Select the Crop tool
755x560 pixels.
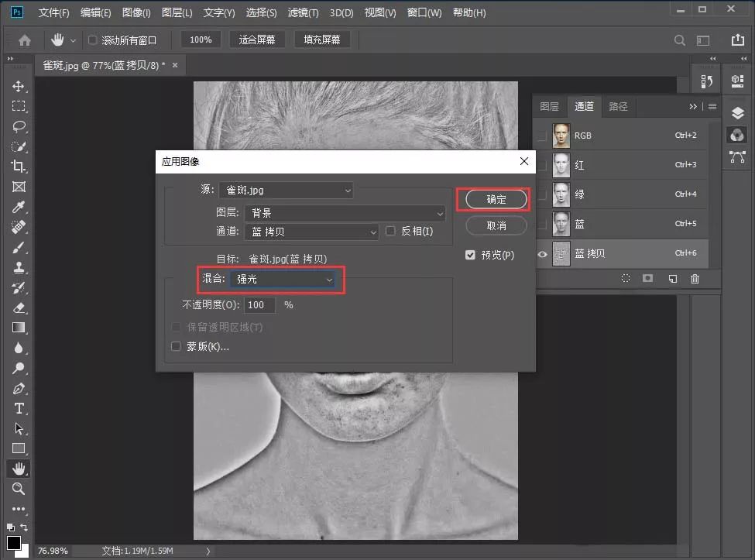18,167
